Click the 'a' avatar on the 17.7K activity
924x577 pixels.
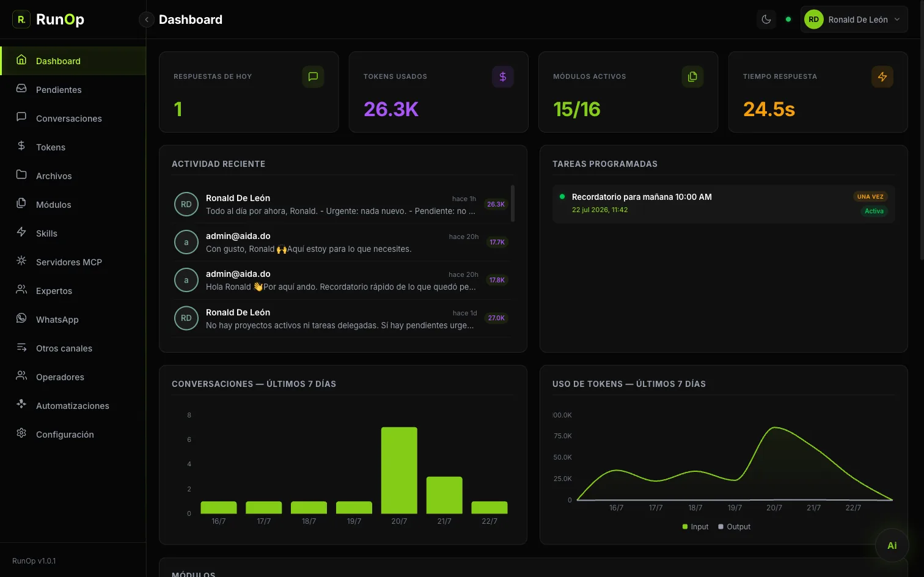click(x=186, y=242)
